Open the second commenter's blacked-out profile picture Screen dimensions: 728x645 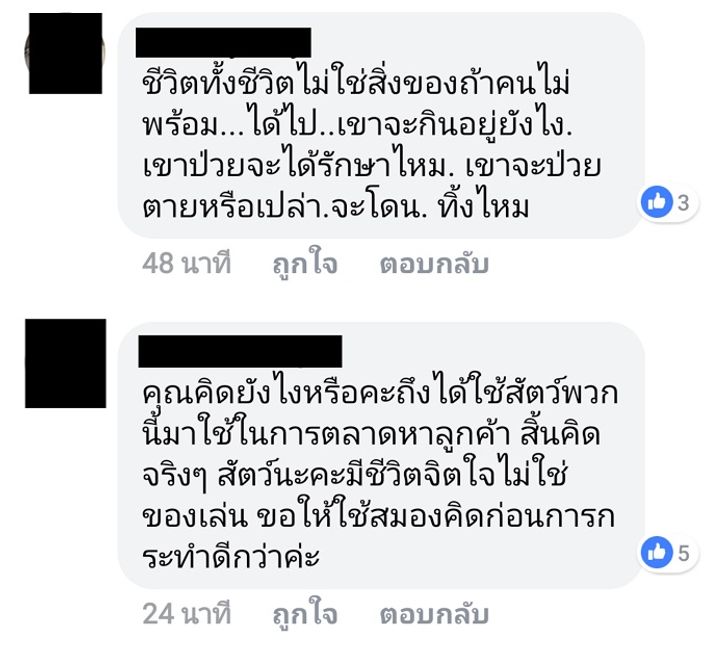click(65, 363)
